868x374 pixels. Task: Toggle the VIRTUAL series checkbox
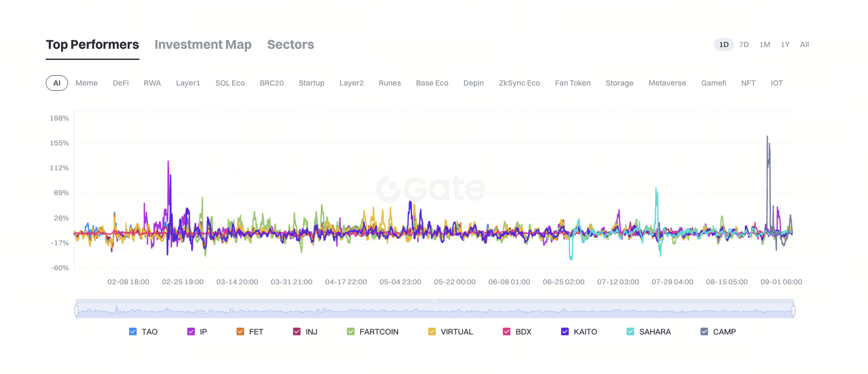(x=432, y=332)
